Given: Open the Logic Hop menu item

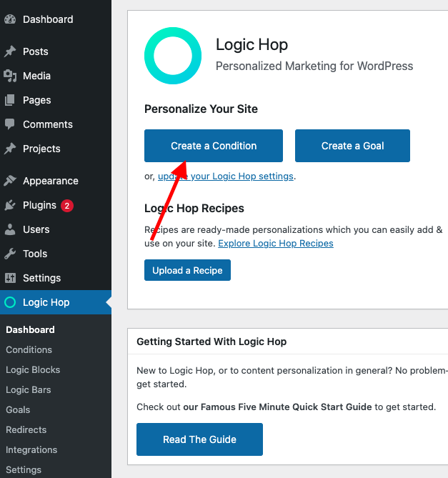Looking at the screenshot, I should pyautogui.click(x=56, y=302).
